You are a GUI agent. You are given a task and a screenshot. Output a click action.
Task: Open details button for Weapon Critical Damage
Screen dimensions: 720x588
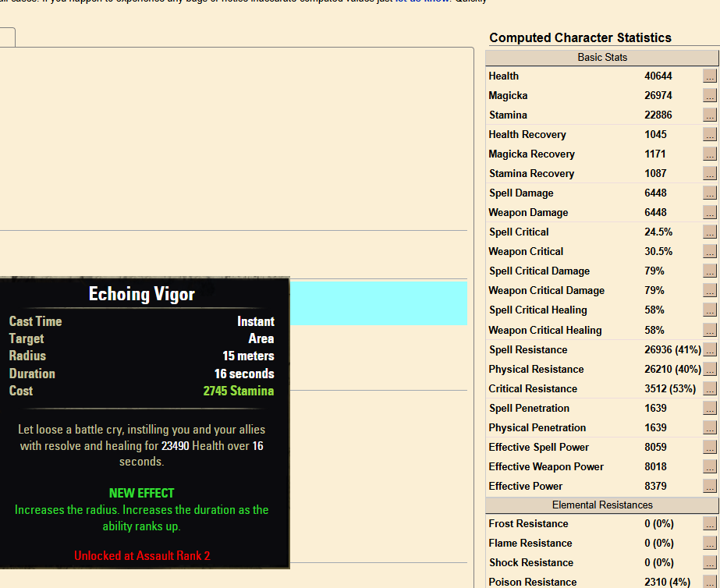pos(709,291)
